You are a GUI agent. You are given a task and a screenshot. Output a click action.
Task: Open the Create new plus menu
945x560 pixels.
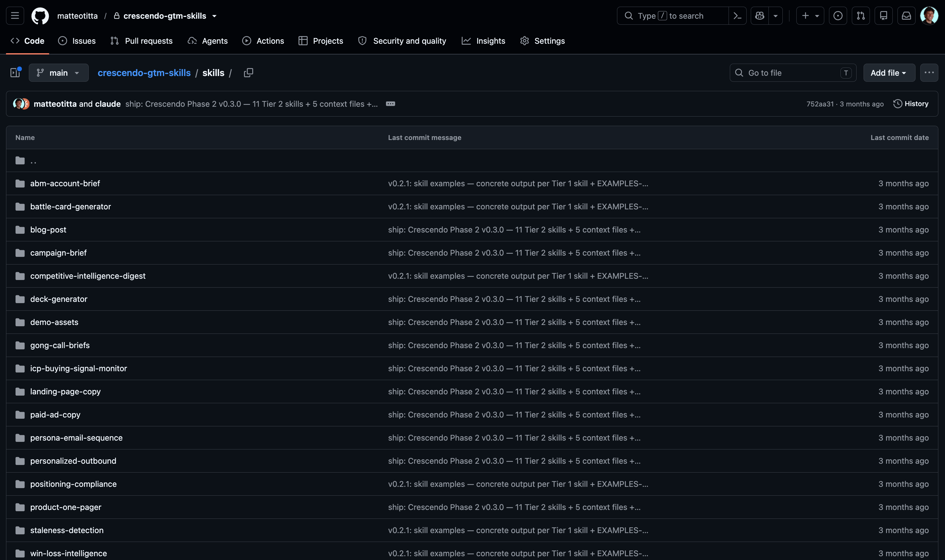810,16
